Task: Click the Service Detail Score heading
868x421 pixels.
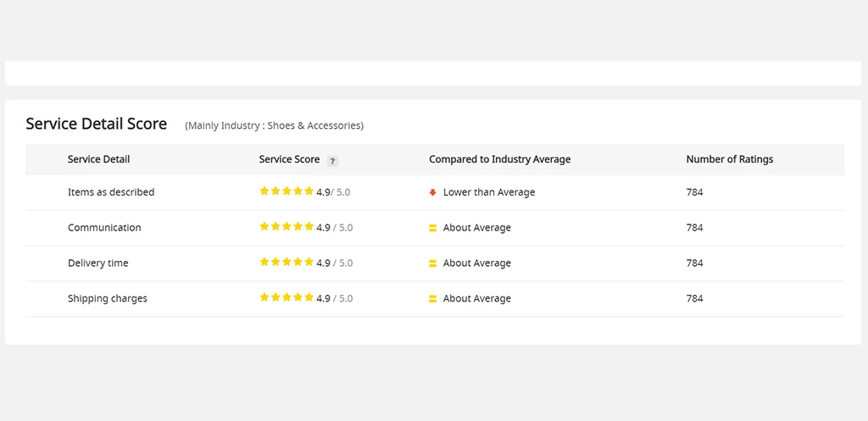Action: (x=97, y=124)
